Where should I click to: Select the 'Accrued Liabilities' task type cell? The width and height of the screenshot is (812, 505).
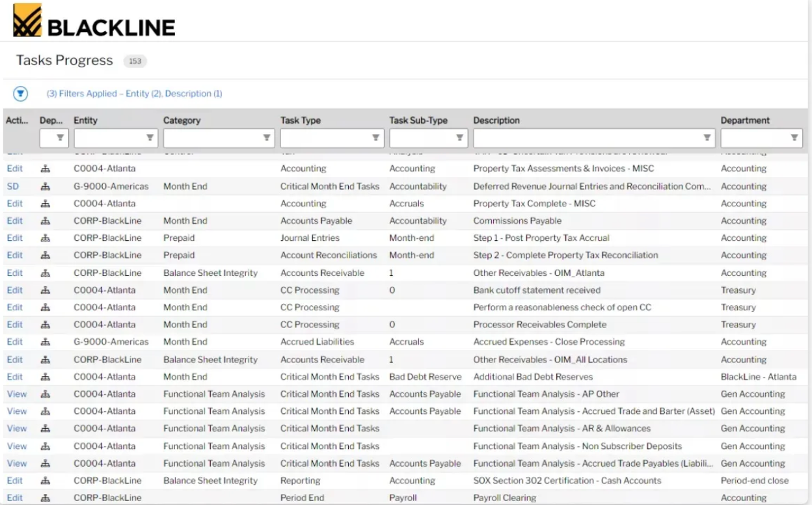[x=318, y=342]
